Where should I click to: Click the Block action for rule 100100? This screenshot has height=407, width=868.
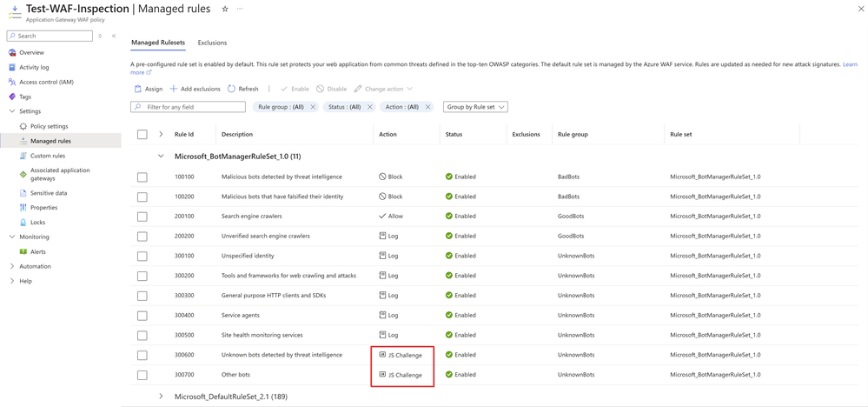391,177
